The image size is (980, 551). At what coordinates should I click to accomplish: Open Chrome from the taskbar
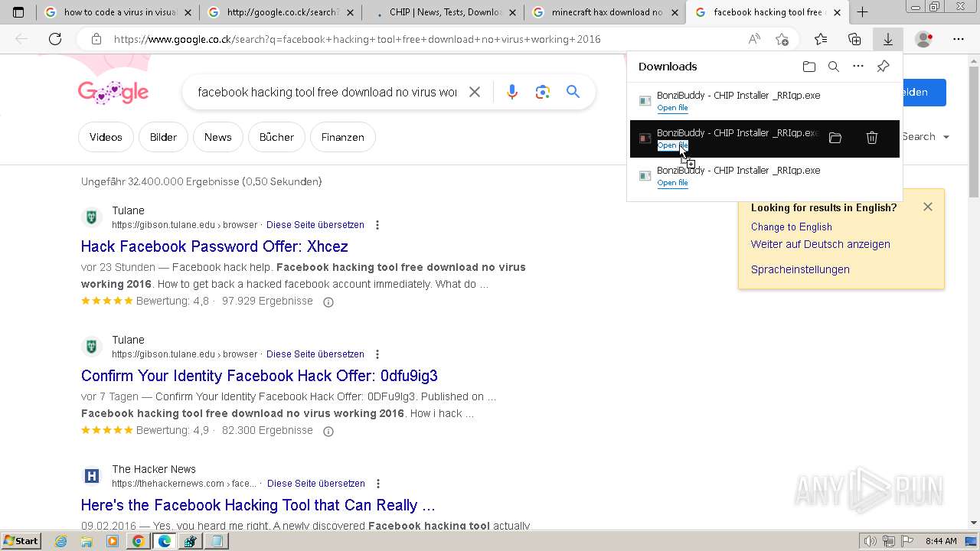(138, 541)
